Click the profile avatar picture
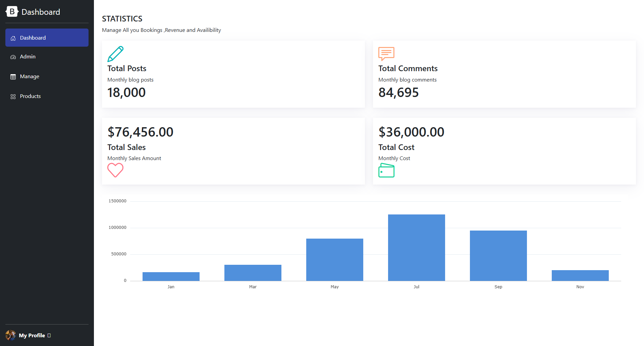Image resolution: width=644 pixels, height=346 pixels. (x=11, y=335)
